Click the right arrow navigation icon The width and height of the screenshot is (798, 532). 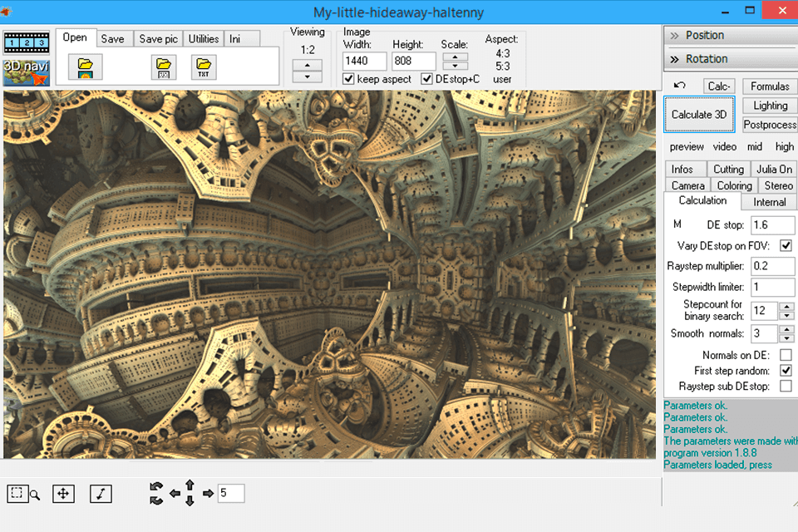(208, 494)
